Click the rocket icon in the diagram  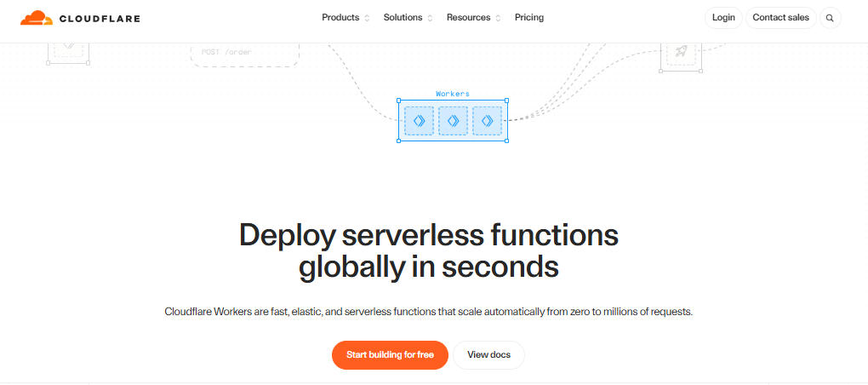(x=681, y=51)
